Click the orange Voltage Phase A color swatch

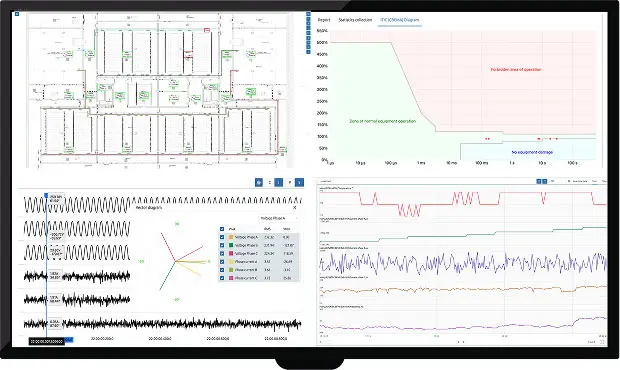coord(231,237)
